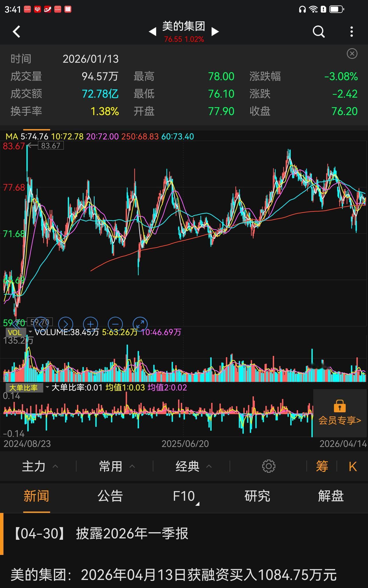This screenshot has height=588, width=368.
Task: Open the 披露2026年一季报 news item
Action: [x=184, y=534]
